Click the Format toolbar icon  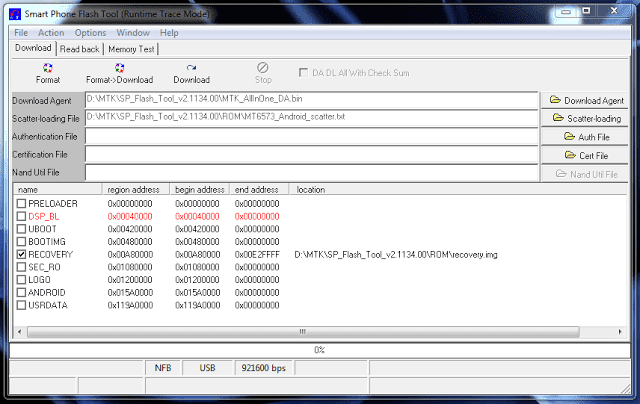(48, 68)
